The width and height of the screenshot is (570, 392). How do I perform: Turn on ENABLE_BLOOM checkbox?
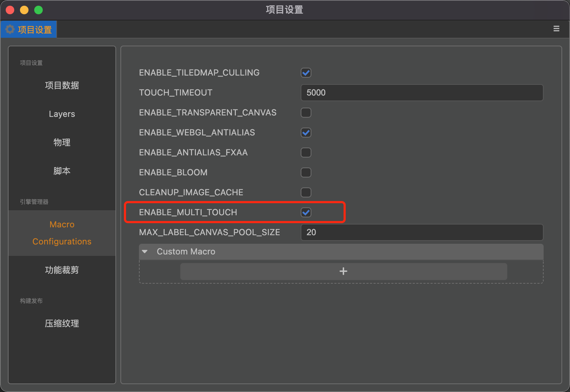click(x=306, y=172)
